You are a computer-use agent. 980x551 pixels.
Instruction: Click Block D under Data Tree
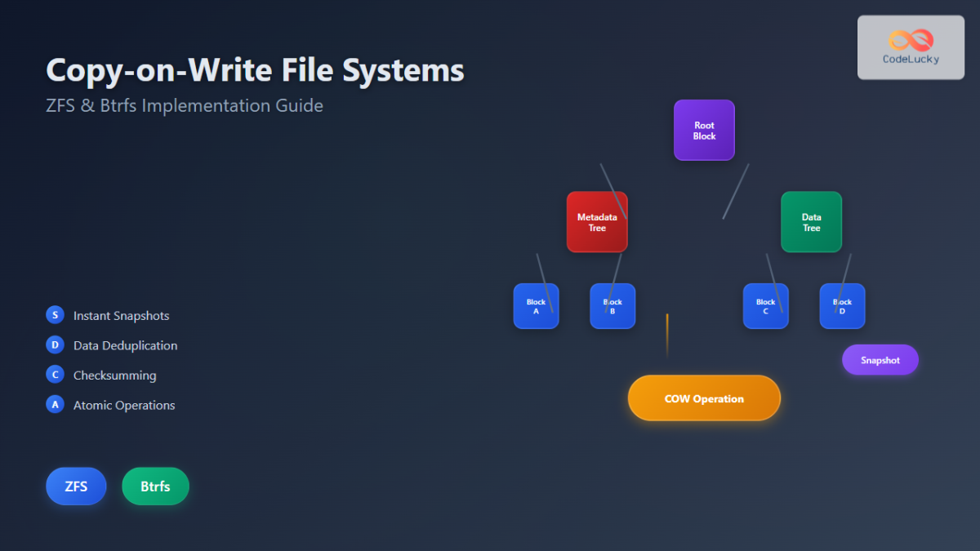tap(842, 306)
